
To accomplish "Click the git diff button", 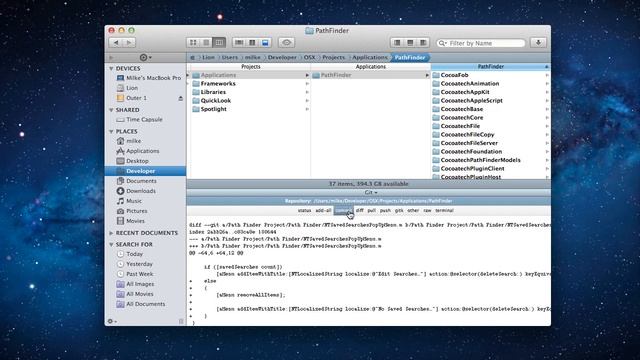I will [x=360, y=211].
